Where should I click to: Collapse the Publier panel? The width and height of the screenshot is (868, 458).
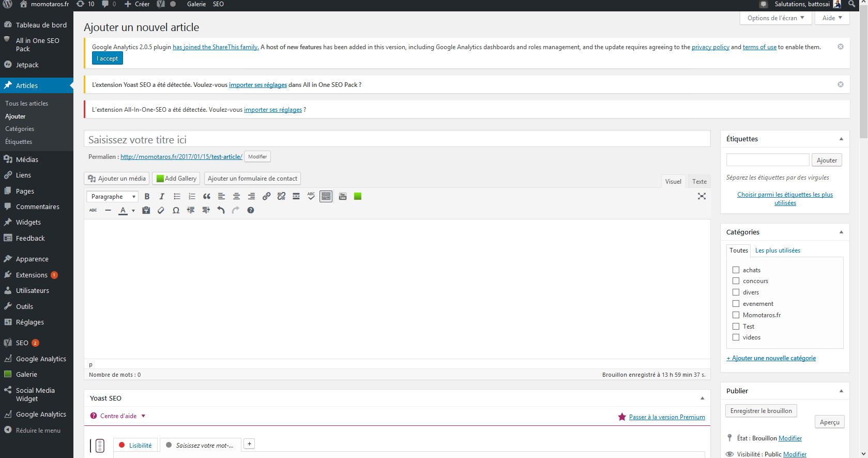[841, 391]
